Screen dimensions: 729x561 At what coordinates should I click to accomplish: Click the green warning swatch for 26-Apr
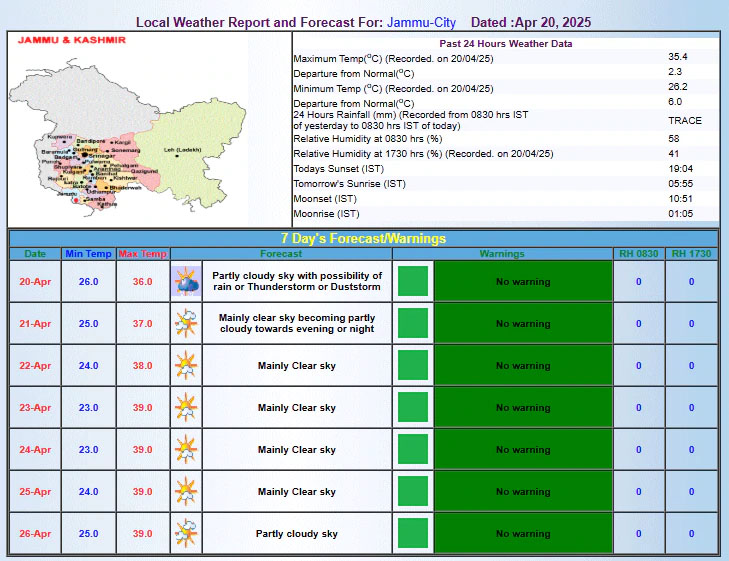(413, 534)
